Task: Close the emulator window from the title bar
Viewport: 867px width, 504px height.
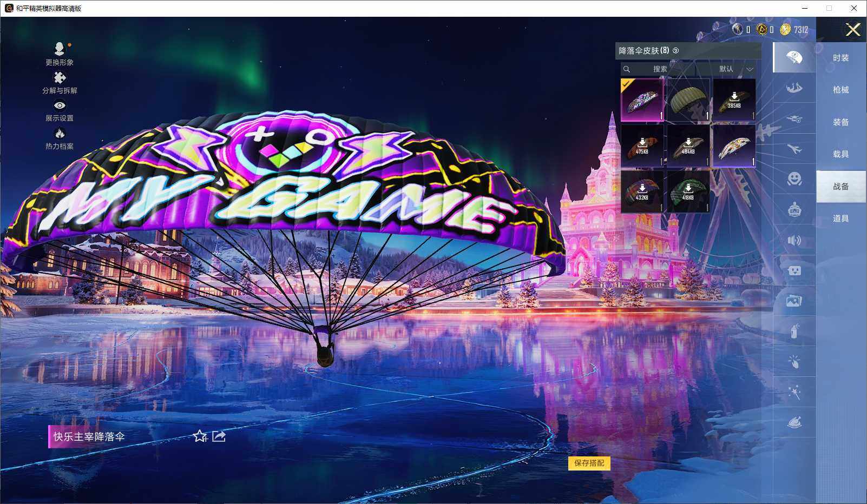Action: (x=854, y=8)
